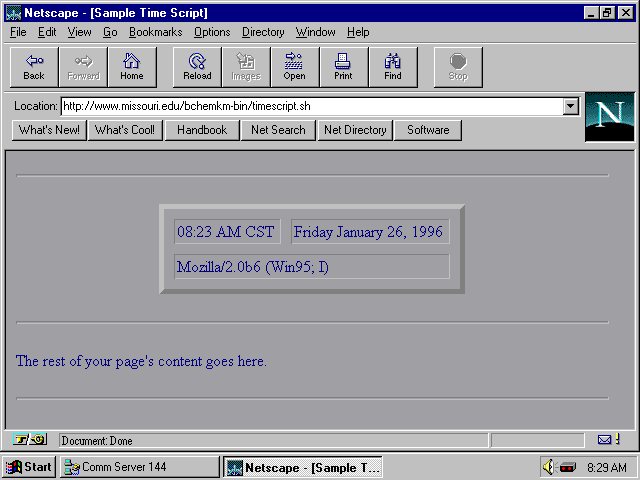Open the Handbook directory button
The width and height of the screenshot is (640, 480).
[202, 130]
